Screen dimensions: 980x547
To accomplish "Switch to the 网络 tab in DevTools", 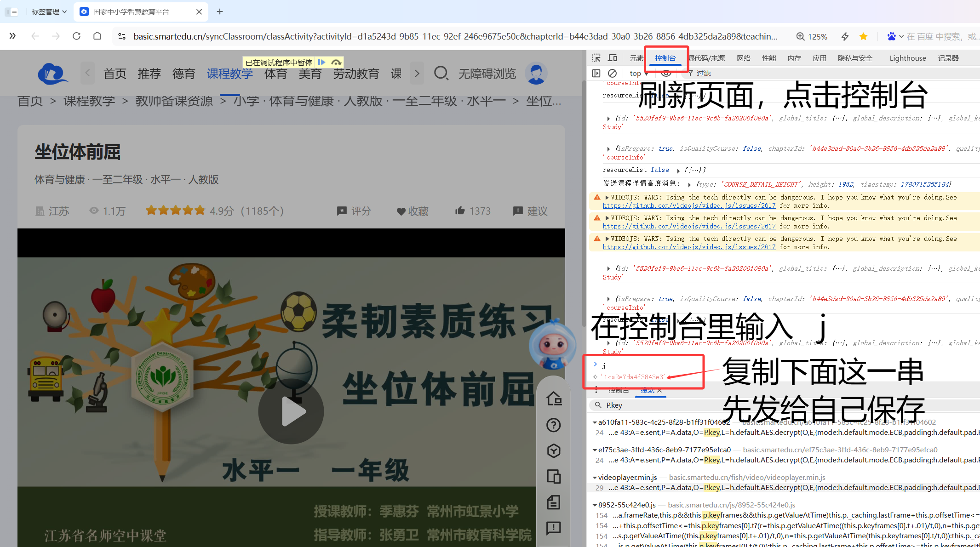I will (x=744, y=58).
